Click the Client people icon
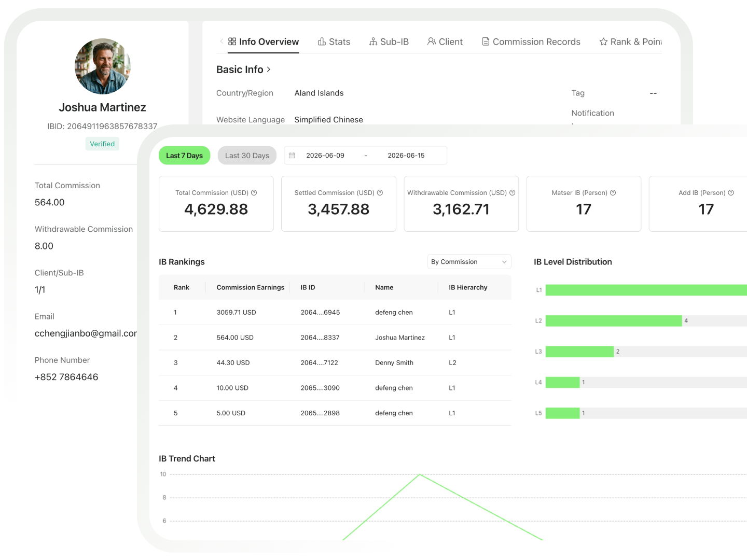The height and width of the screenshot is (560, 747). [x=432, y=41]
